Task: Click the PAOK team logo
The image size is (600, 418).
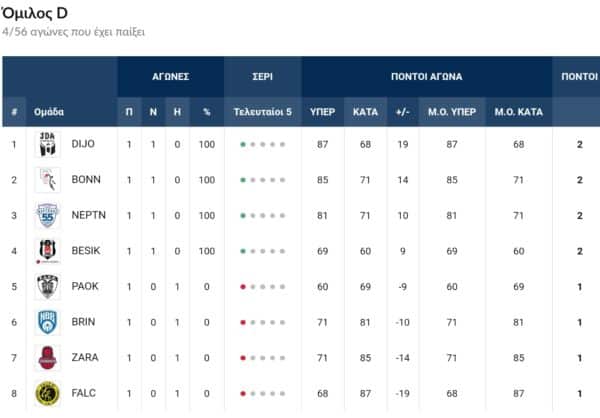Action: 48,287
